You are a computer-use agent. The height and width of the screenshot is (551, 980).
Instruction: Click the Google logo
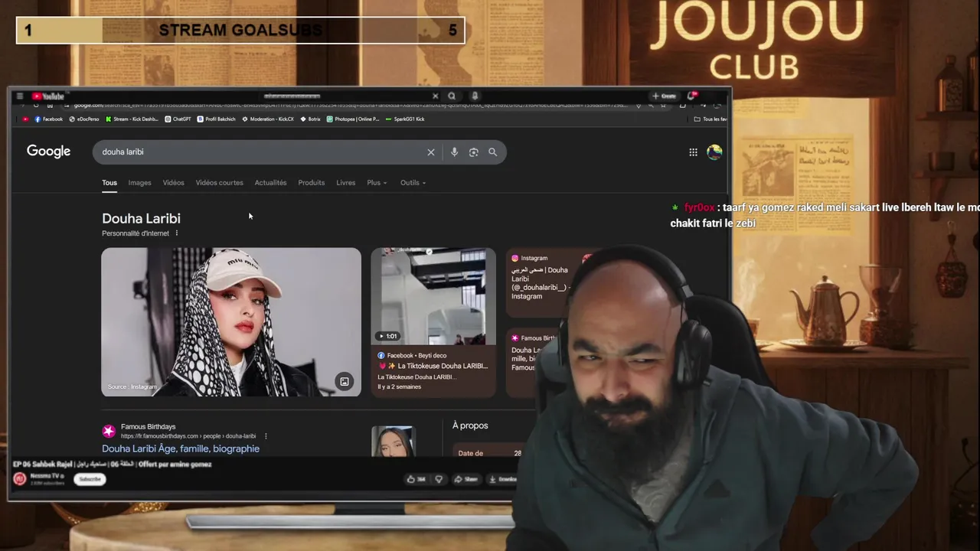click(48, 152)
